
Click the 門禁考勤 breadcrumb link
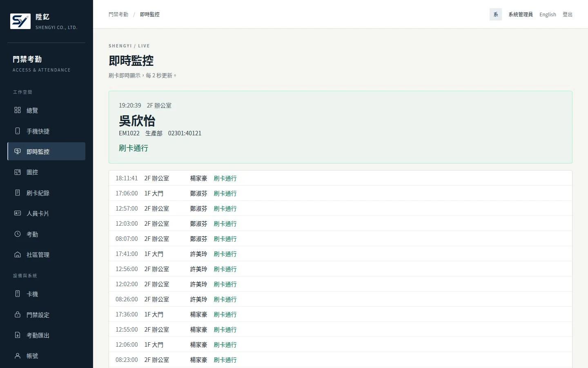coord(118,14)
